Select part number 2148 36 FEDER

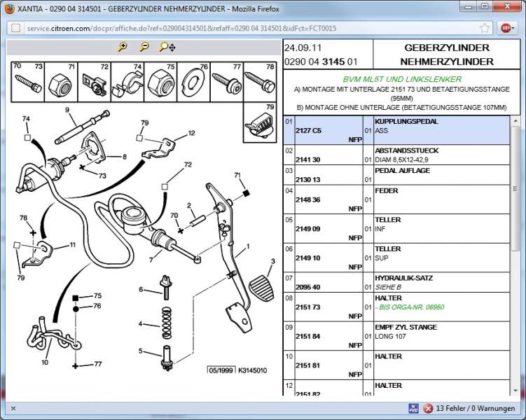[308, 199]
